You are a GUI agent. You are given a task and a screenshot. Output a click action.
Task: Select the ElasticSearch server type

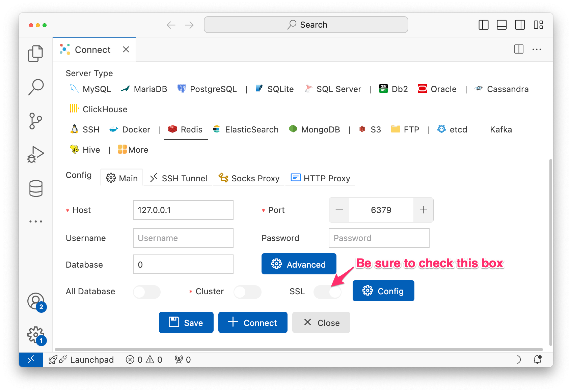251,129
